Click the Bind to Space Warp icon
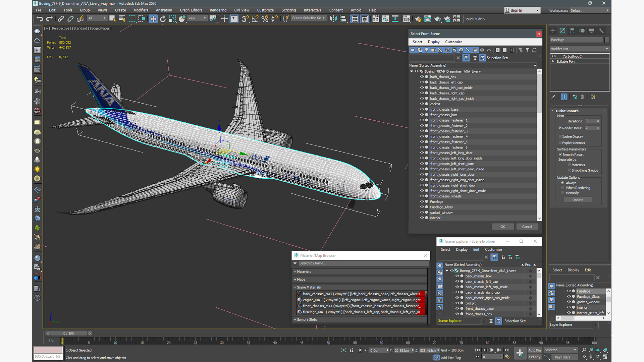This screenshot has width=644, height=362. click(80, 19)
